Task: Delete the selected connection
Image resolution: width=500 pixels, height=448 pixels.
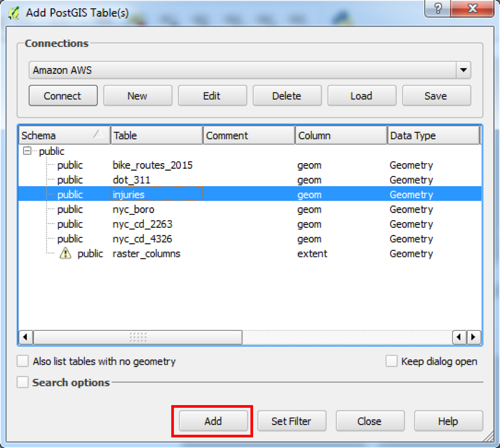Action: [x=287, y=96]
